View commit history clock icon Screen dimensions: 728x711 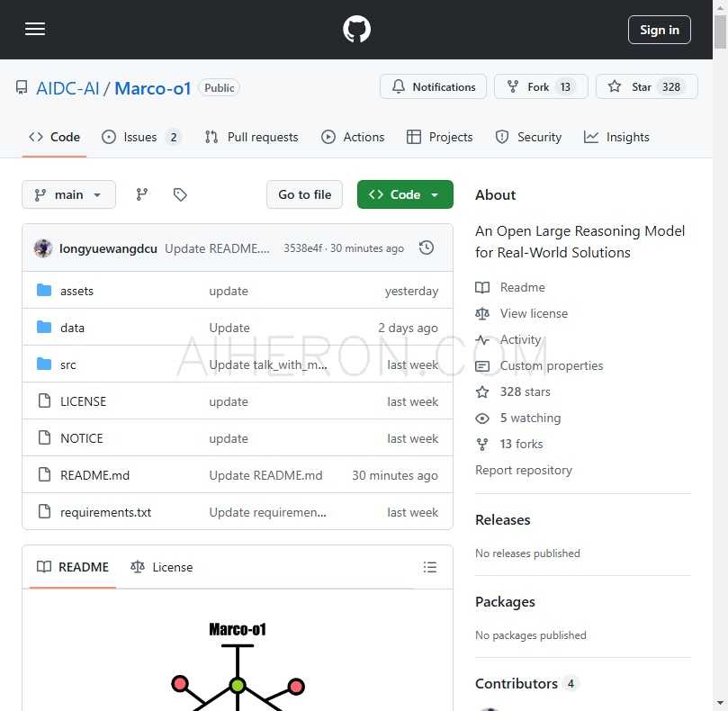[427, 248]
